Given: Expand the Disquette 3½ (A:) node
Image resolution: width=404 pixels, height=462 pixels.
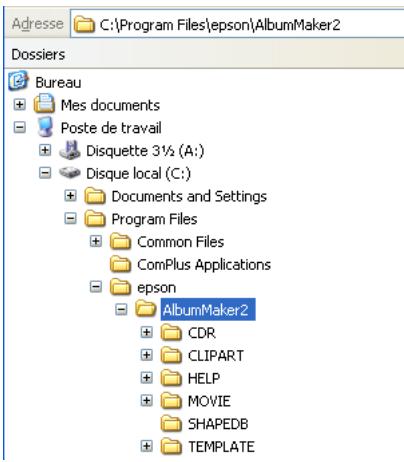Looking at the screenshot, I should [x=45, y=150].
